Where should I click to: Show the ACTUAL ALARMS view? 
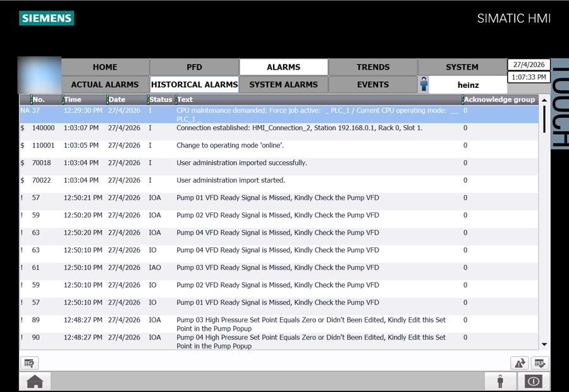point(105,84)
